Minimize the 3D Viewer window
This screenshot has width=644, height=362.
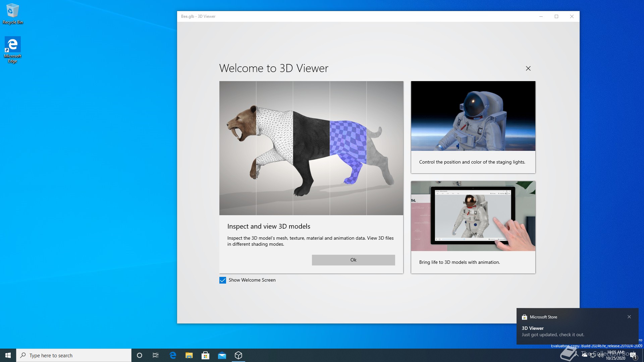[x=541, y=16]
